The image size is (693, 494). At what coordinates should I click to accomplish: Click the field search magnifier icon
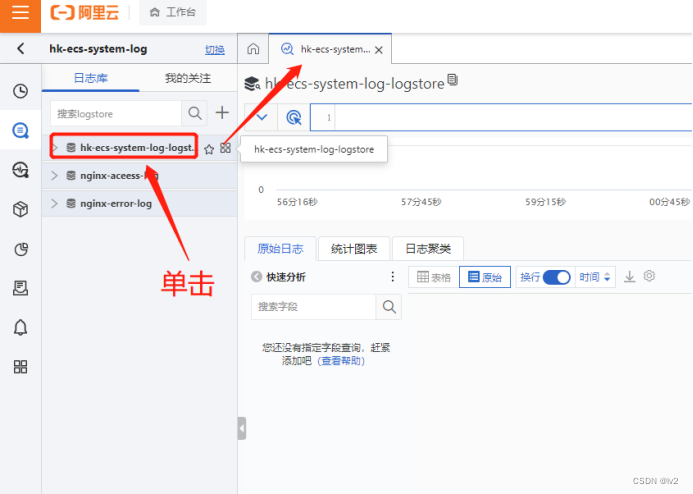coord(389,307)
